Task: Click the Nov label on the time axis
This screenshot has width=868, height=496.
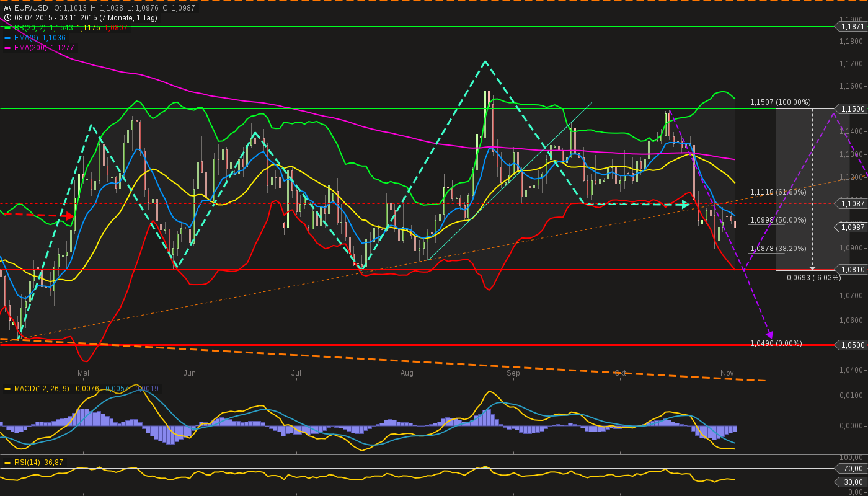Action: (727, 373)
